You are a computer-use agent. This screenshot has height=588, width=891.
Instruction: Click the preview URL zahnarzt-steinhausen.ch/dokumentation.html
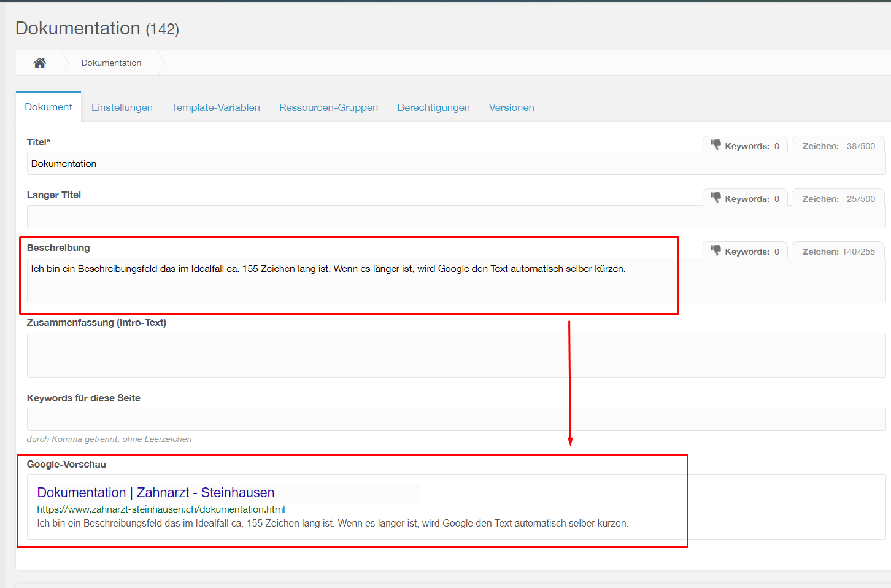(x=161, y=509)
